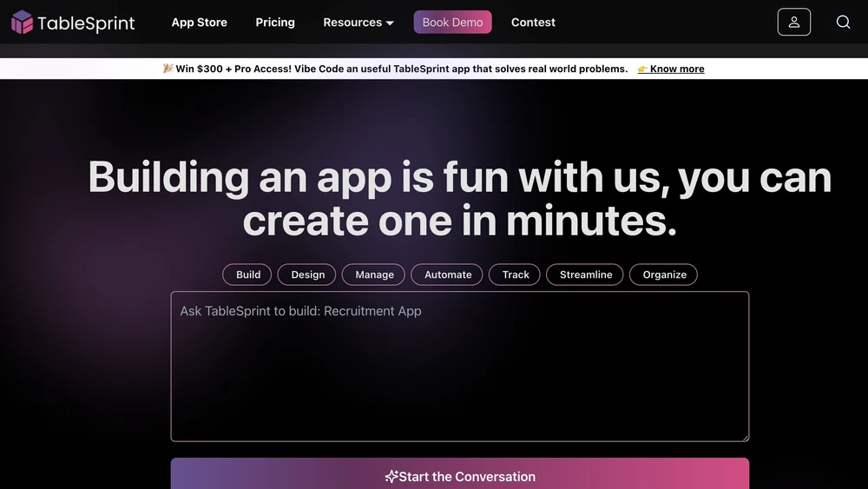Select the Manage prompt chip
This screenshot has height=489, width=868.
tap(373, 274)
